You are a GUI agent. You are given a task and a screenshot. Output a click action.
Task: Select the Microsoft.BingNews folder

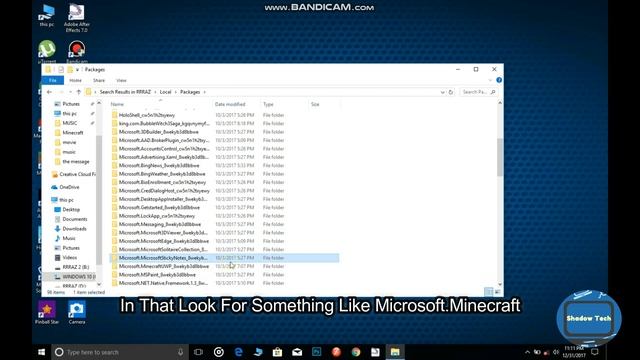click(x=159, y=165)
